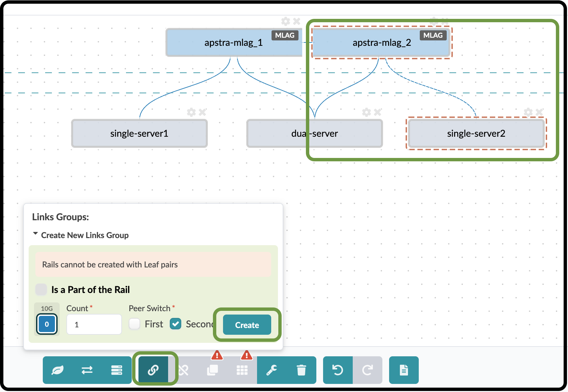The image size is (568, 392).
Task: Click the grid layout toolbar icon
Action: (242, 370)
